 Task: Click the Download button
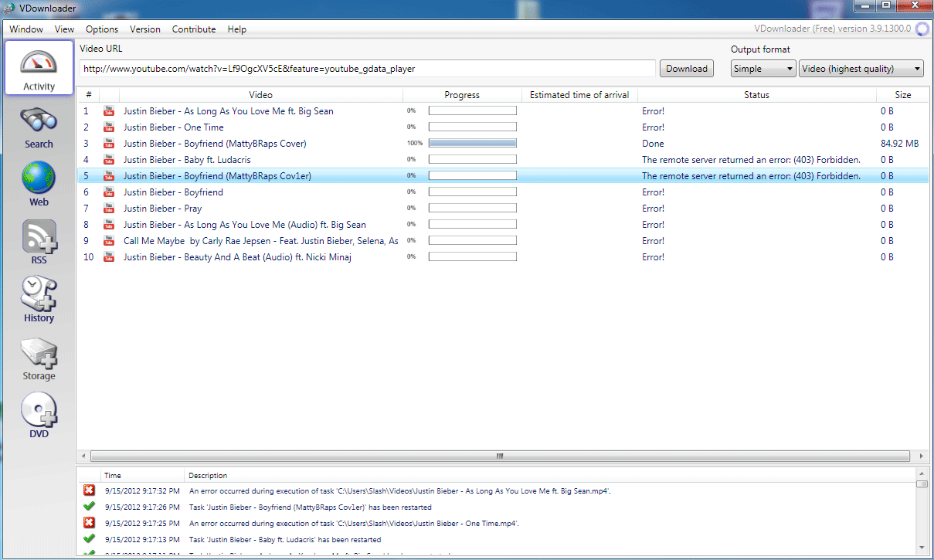(x=686, y=68)
